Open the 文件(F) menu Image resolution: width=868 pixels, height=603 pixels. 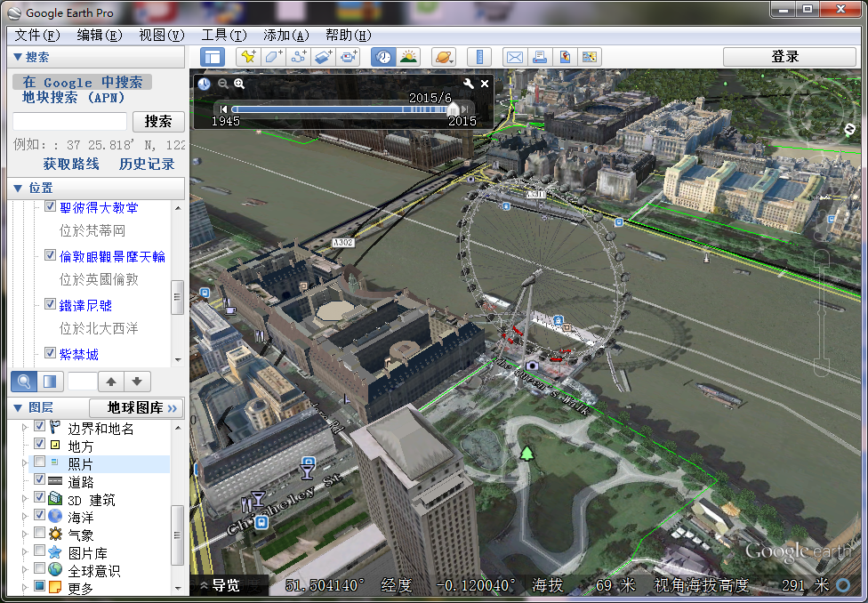(37, 36)
